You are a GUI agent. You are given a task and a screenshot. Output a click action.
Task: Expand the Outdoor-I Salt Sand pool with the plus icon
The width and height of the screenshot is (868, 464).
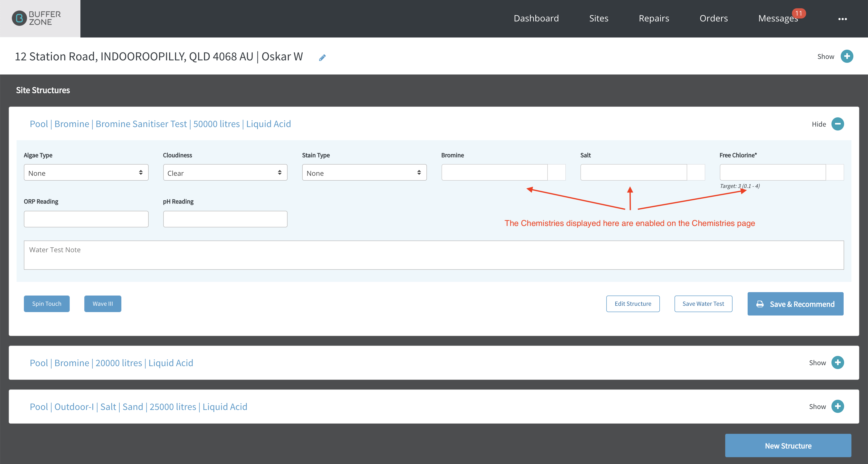click(x=837, y=406)
